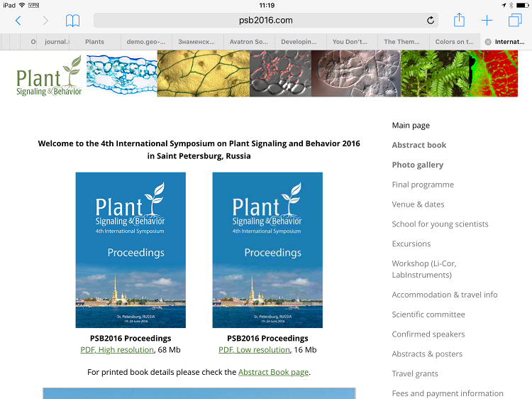Open Venue & dates sidebar link

click(418, 204)
